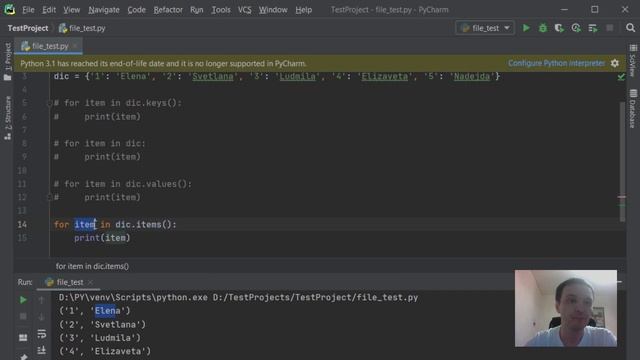Open file_test run configuration dropdown

point(485,28)
